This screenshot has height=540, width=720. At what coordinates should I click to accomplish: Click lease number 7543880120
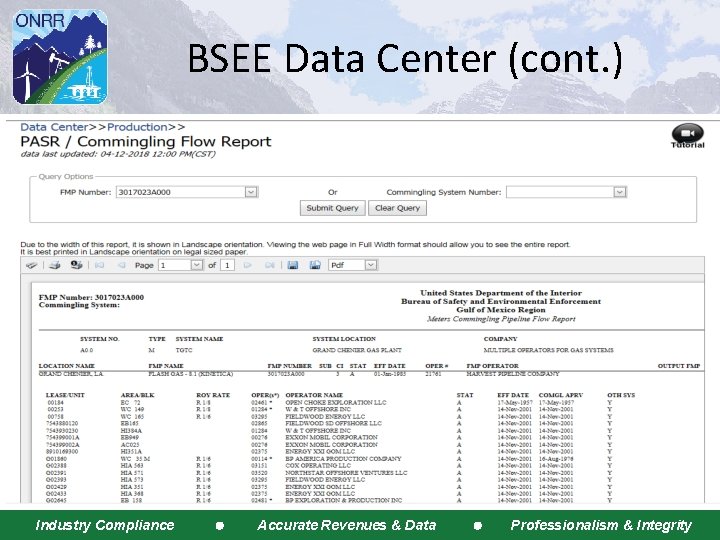(62, 423)
